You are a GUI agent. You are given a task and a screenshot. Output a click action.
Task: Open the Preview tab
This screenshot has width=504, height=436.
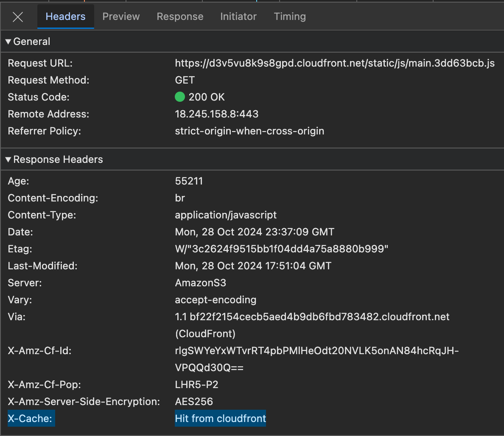coord(121,17)
